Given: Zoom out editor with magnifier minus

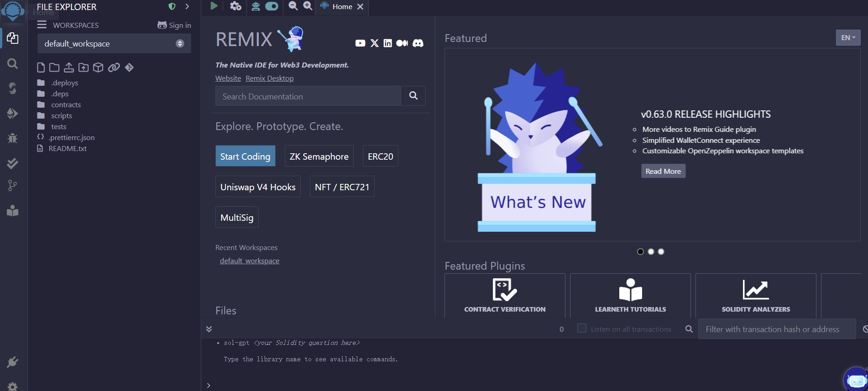Looking at the screenshot, I should pos(293,6).
